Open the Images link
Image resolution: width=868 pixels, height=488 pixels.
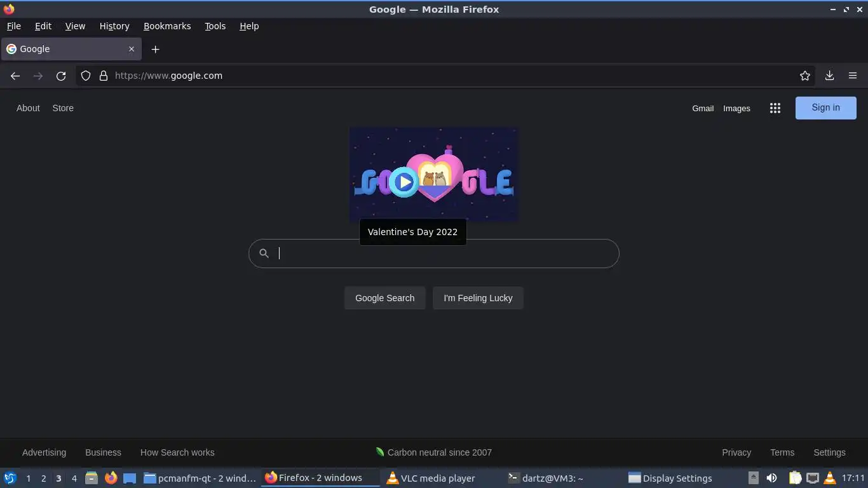736,109
